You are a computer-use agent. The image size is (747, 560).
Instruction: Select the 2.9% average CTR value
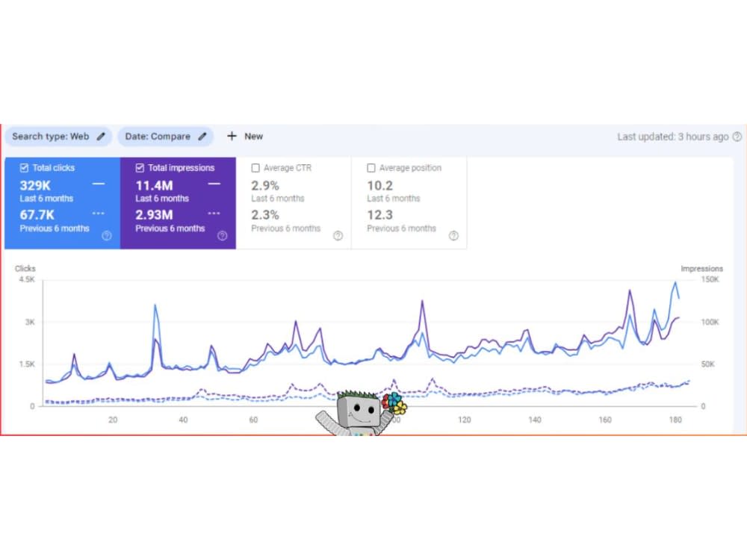coord(265,185)
